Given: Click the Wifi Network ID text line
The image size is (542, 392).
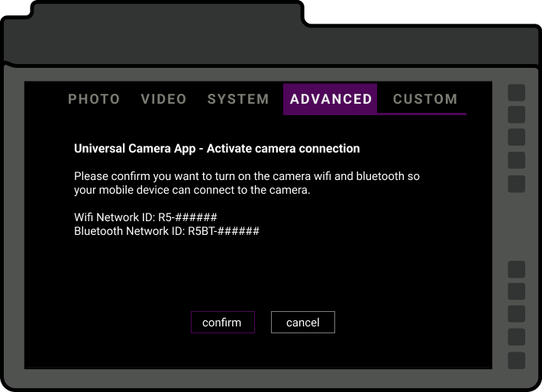Looking at the screenshot, I should pyautogui.click(x=146, y=217).
